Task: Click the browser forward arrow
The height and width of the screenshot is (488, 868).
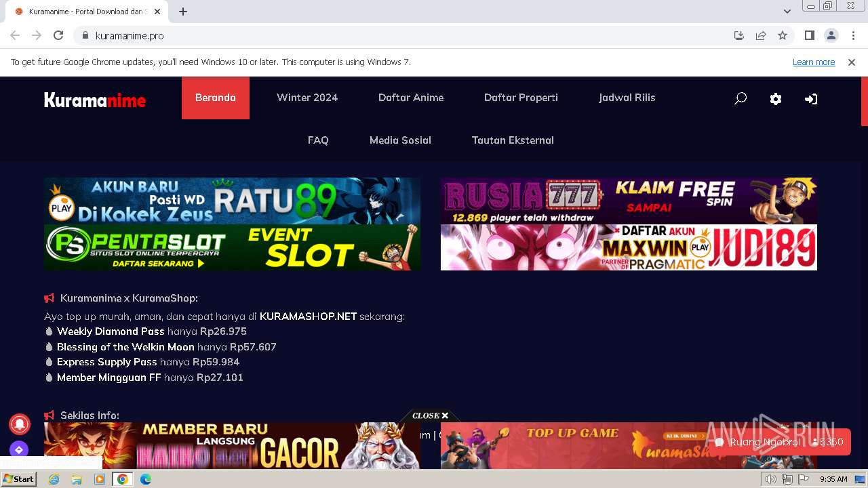Action: 37,35
